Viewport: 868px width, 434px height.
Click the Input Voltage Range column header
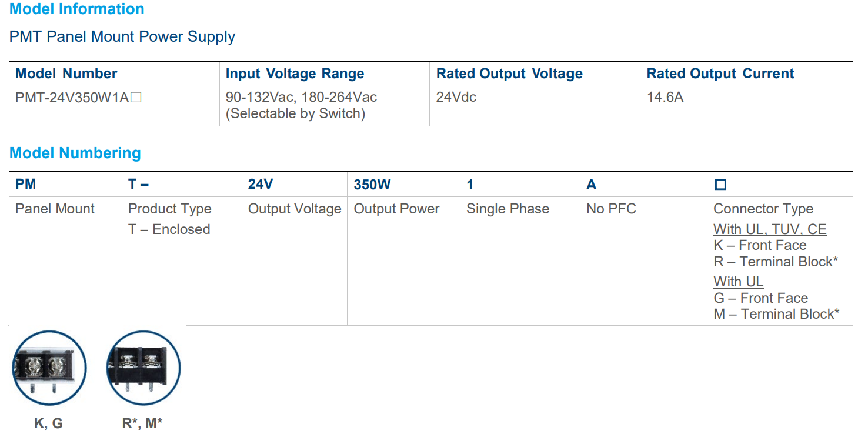295,74
